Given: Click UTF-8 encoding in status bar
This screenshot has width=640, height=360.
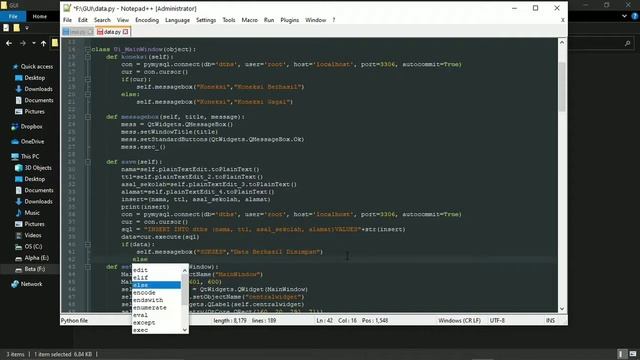Looking at the screenshot, I should 497,321.
